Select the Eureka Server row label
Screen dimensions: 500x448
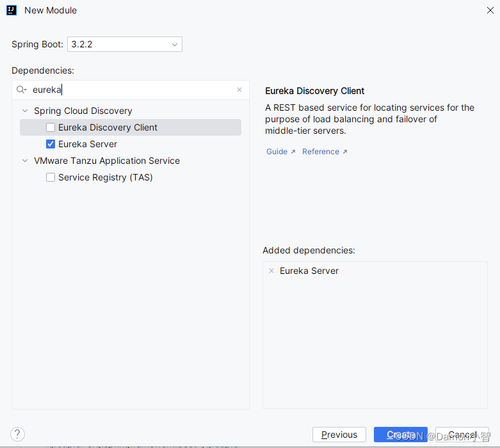click(88, 144)
